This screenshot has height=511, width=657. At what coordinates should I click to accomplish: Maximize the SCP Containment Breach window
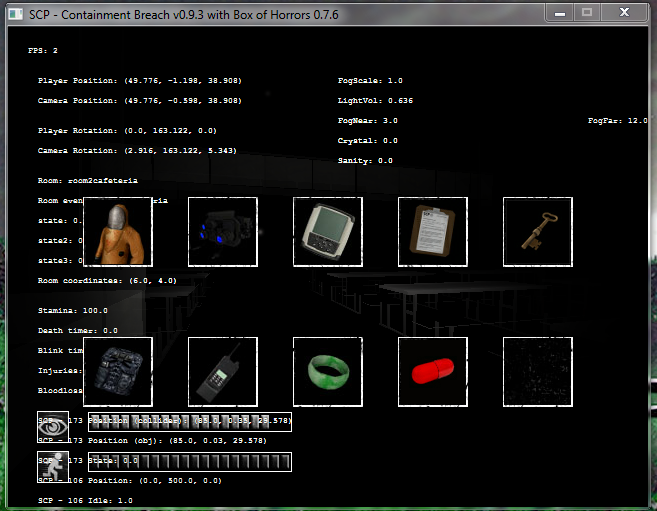587,13
